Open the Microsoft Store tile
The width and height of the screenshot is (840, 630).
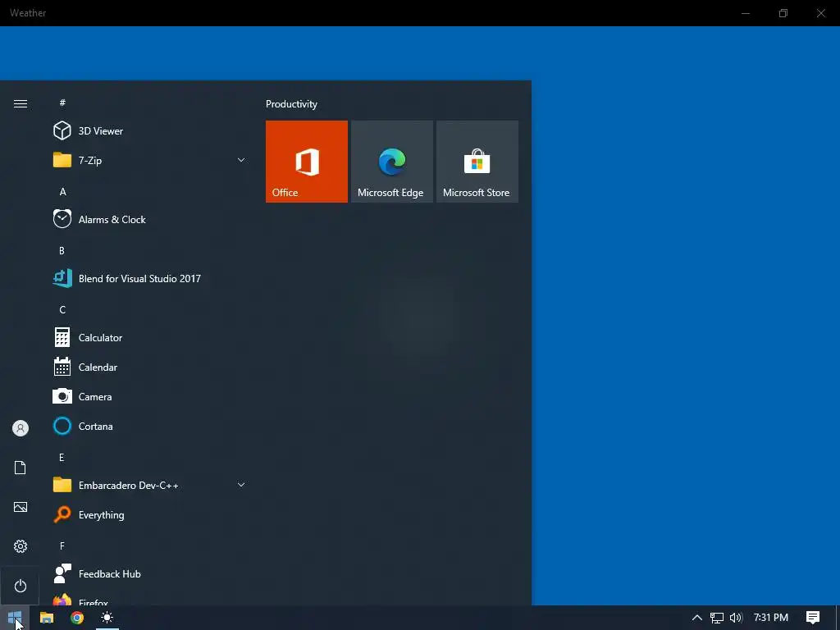point(477,162)
